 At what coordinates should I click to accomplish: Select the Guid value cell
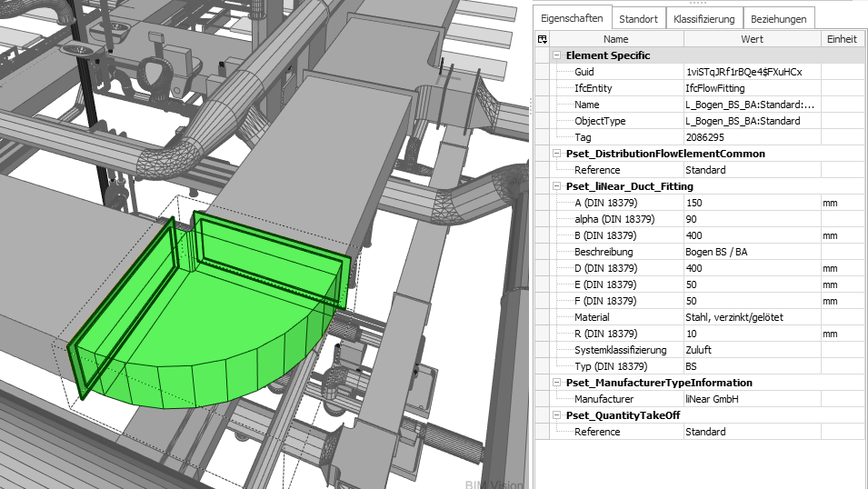pyautogui.click(x=751, y=72)
